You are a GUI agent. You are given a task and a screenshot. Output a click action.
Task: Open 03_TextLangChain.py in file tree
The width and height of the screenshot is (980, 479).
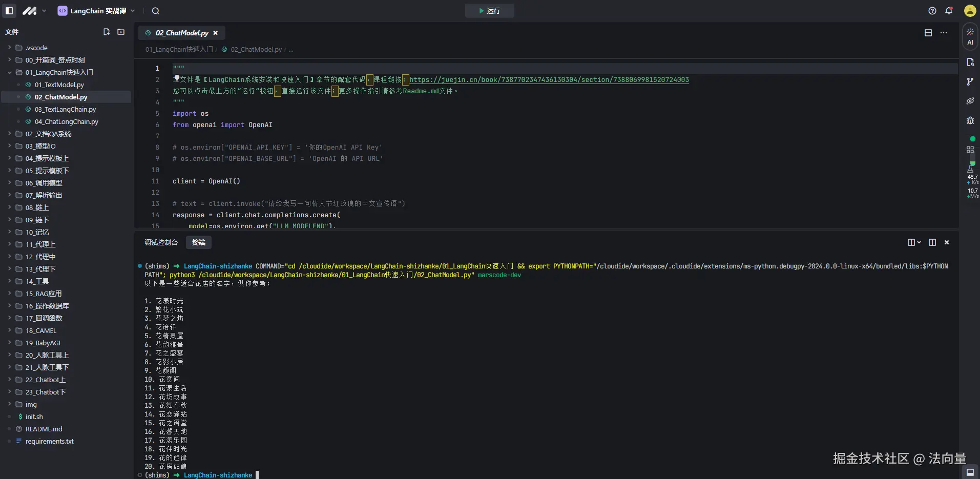click(x=65, y=109)
